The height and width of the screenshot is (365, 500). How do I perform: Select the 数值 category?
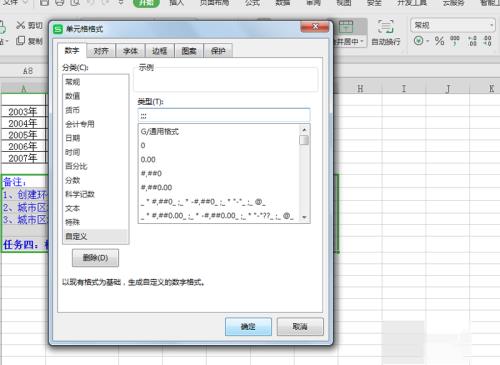pyautogui.click(x=95, y=96)
